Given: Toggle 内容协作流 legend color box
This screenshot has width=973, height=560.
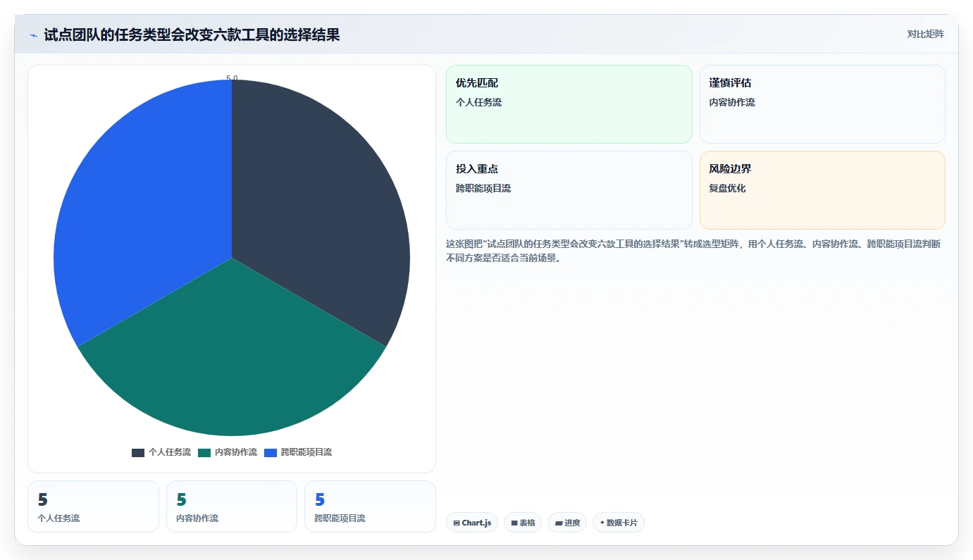Looking at the screenshot, I should [204, 452].
